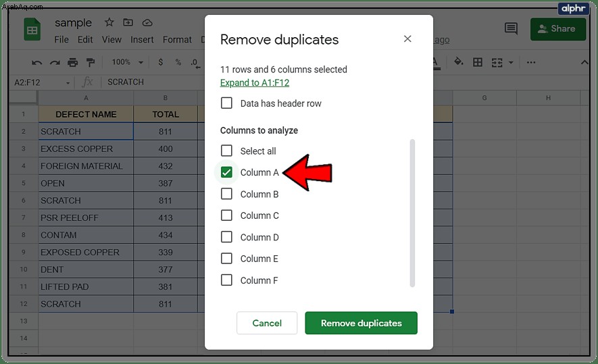This screenshot has height=364, width=598.
Task: Check the Column E checkbox
Action: (x=226, y=259)
